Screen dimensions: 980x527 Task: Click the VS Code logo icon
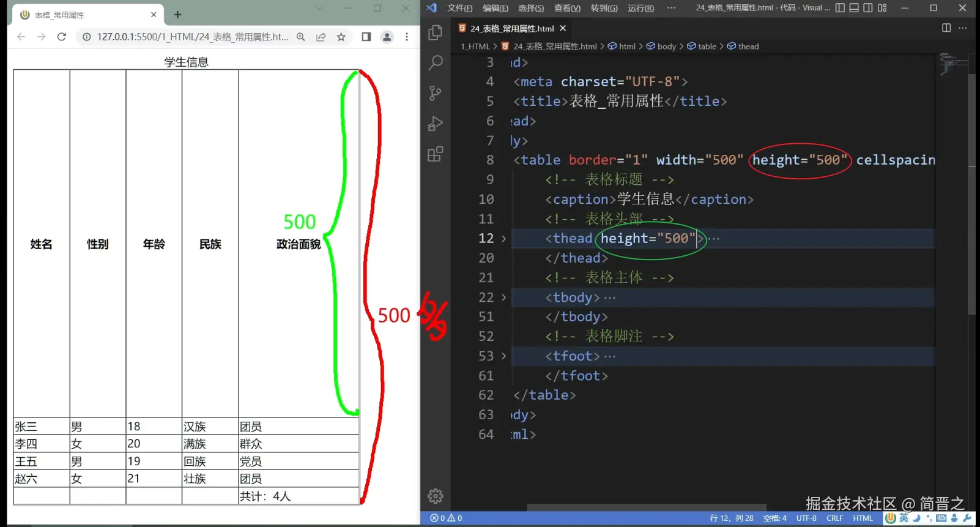click(432, 8)
